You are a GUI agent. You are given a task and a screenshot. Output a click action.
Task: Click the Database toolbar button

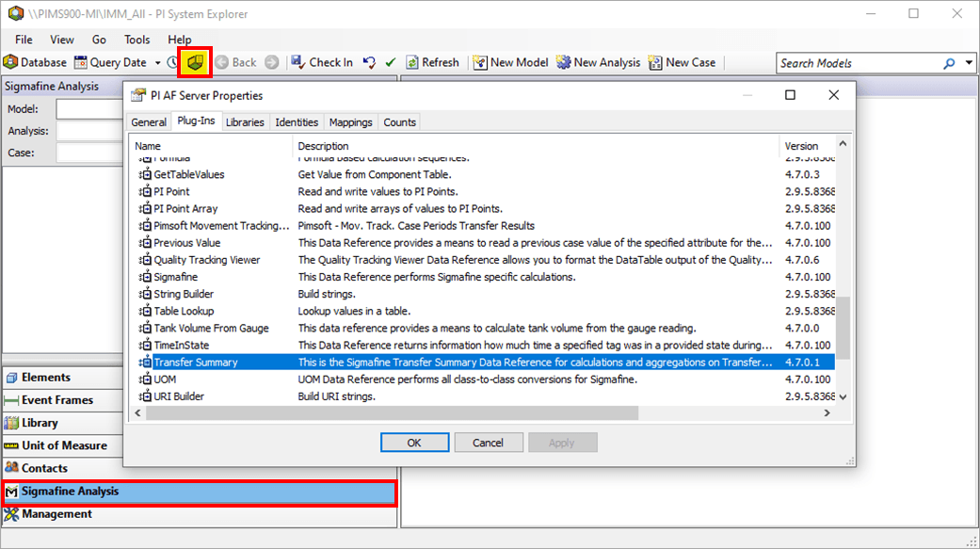[35, 62]
